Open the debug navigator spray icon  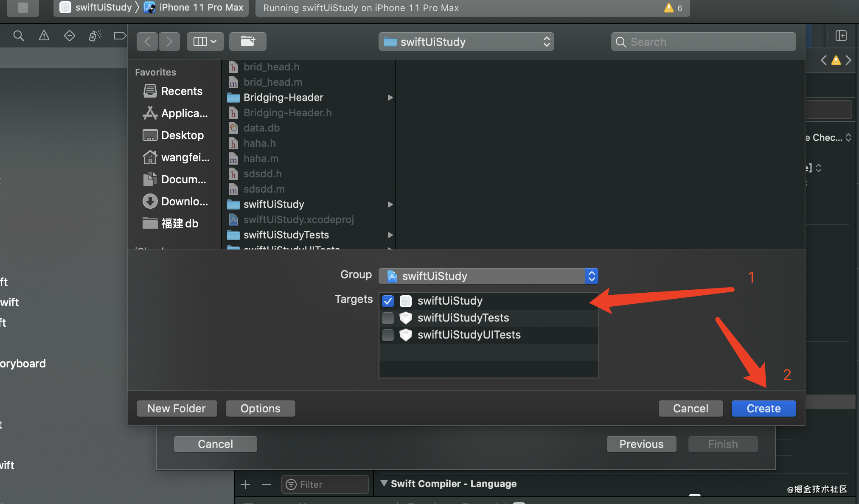[x=95, y=36]
